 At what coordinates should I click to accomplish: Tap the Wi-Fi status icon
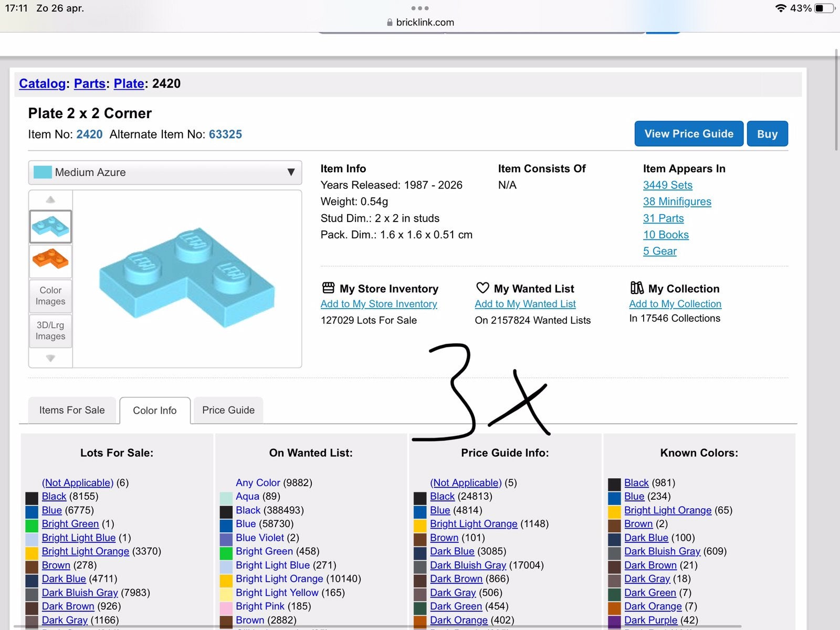pyautogui.click(x=781, y=8)
